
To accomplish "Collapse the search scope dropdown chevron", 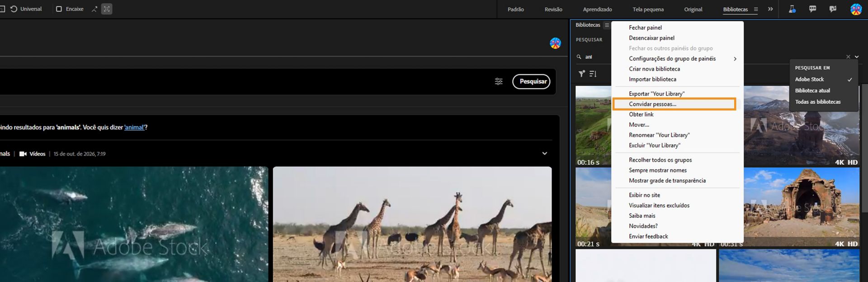I will point(857,57).
